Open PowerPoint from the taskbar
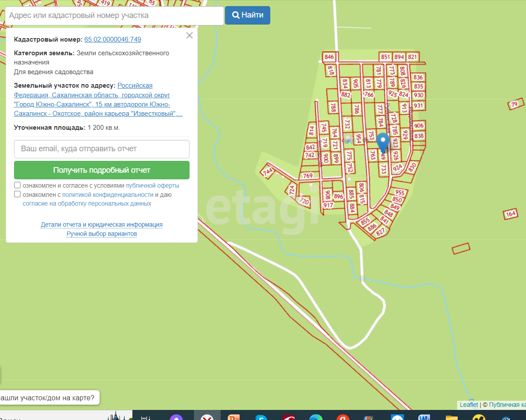The width and height of the screenshot is (526, 420). 233,417
